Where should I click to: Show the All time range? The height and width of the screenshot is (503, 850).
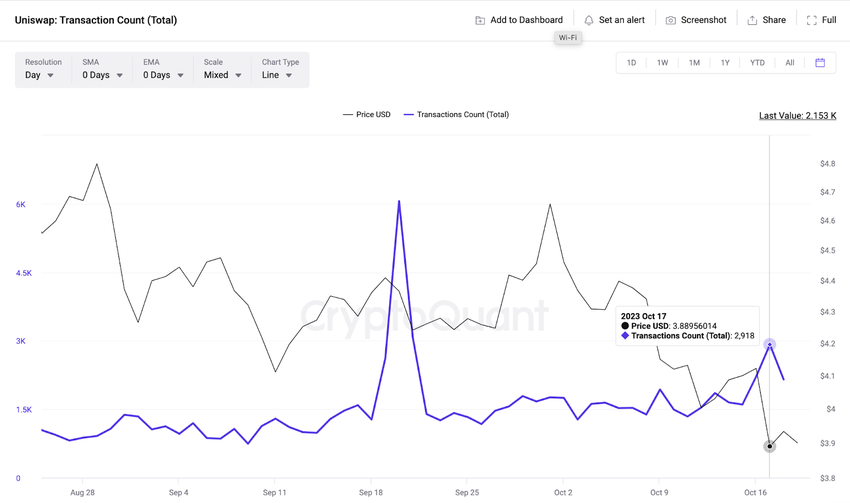click(x=789, y=63)
